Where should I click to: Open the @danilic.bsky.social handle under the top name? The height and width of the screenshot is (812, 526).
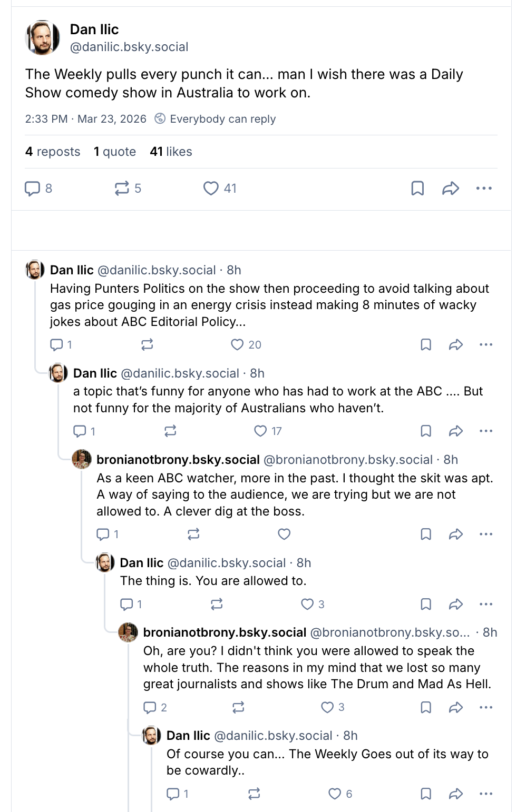[129, 47]
